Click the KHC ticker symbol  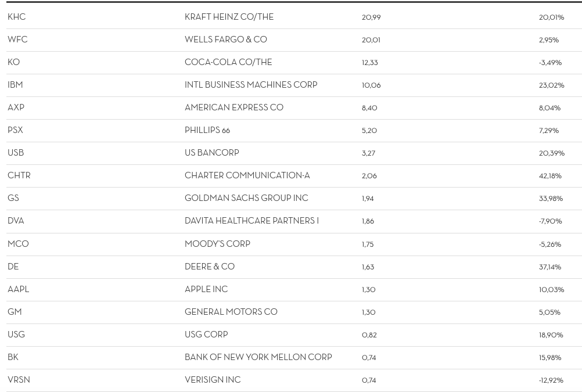pos(17,17)
